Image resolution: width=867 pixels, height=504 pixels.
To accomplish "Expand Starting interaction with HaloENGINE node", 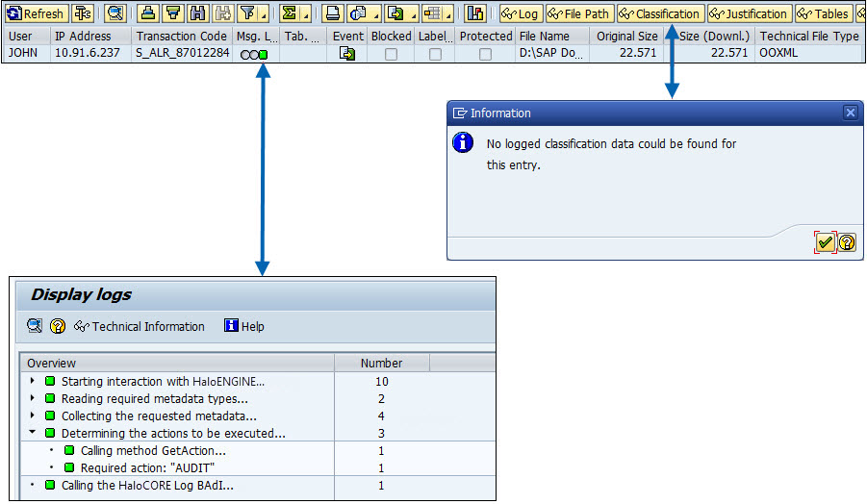I will tap(32, 381).
